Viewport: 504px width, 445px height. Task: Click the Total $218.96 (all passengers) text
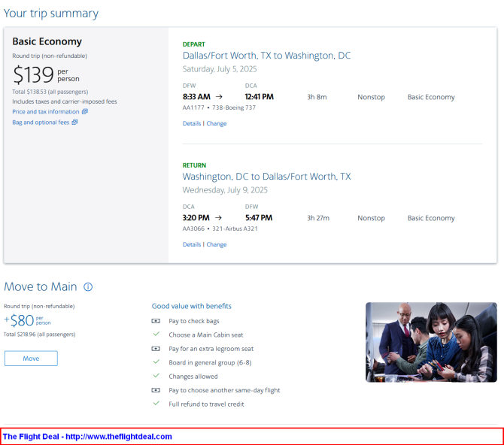(x=40, y=335)
